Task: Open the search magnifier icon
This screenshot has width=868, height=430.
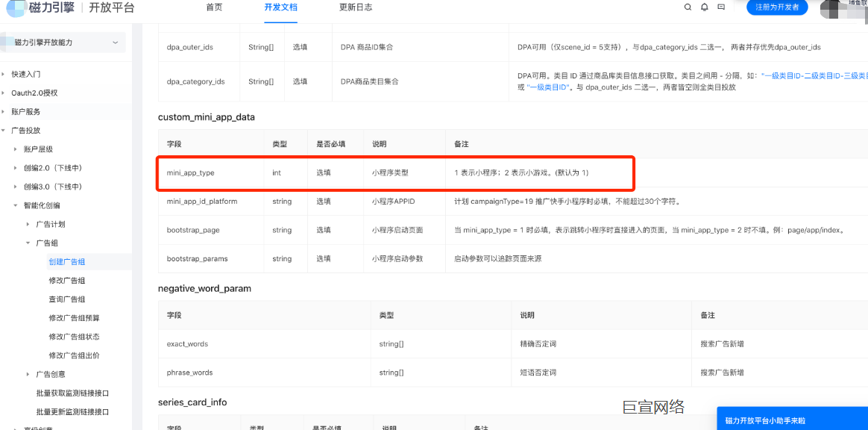Action: (688, 7)
